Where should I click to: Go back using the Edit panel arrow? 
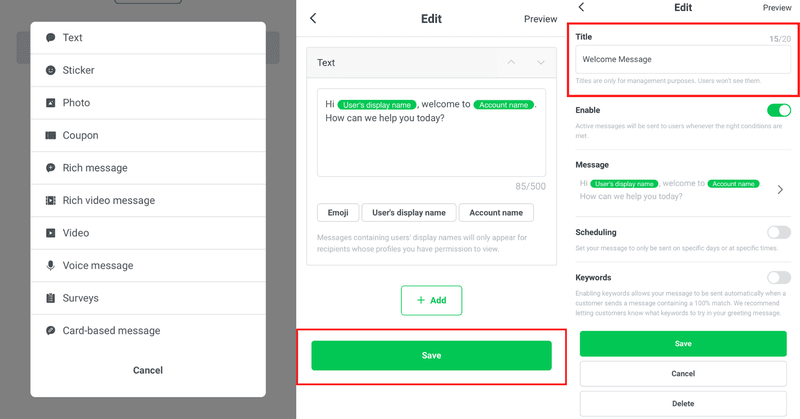point(313,18)
